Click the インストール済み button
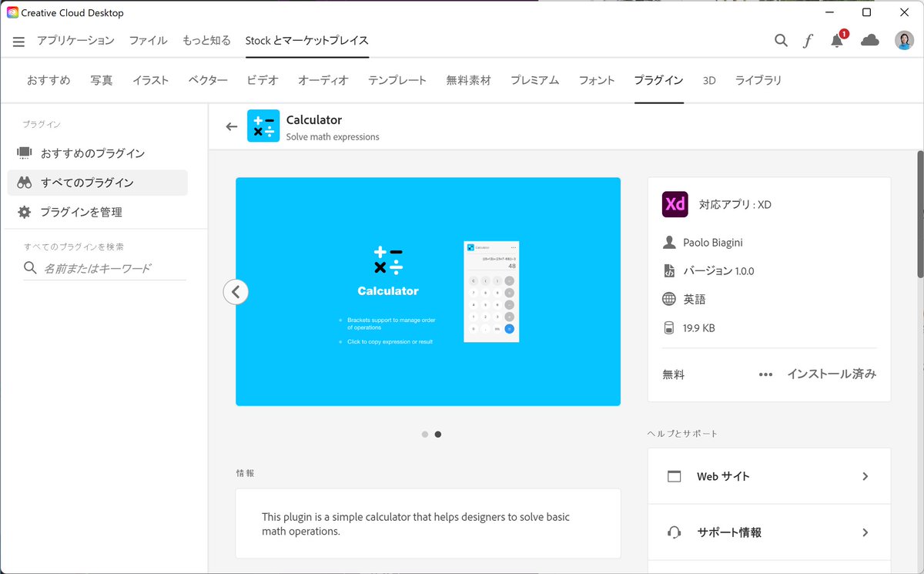The height and width of the screenshot is (574, 924). tap(832, 374)
